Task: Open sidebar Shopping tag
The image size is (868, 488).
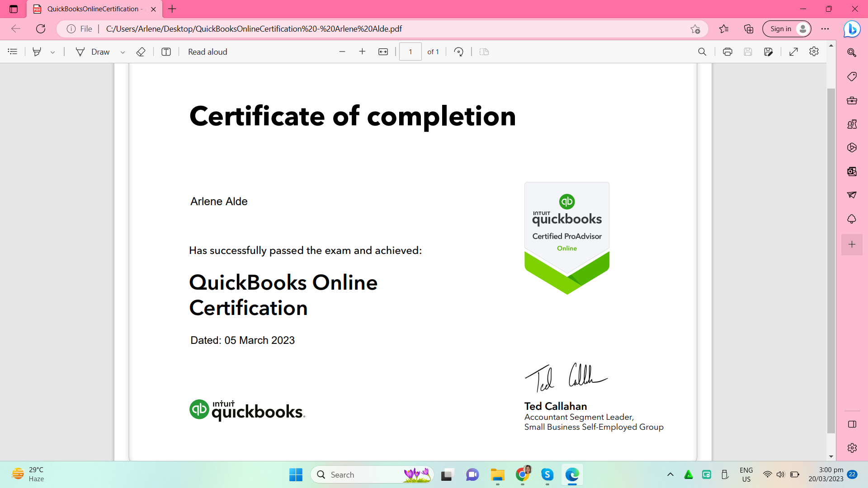Action: click(852, 76)
